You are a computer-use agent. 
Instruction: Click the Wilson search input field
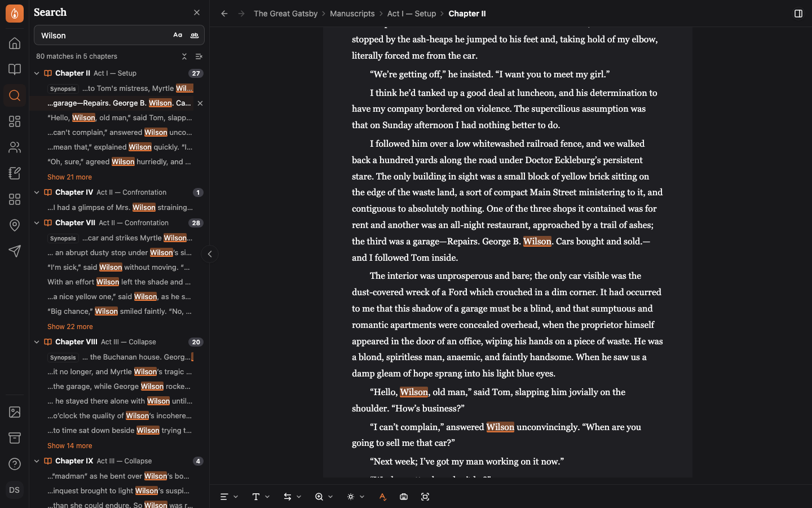(101, 36)
